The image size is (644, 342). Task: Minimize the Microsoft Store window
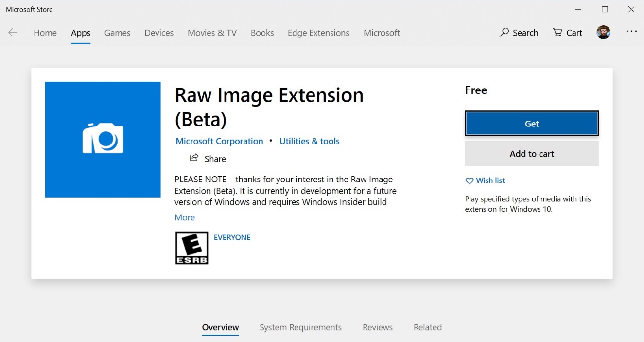578,9
